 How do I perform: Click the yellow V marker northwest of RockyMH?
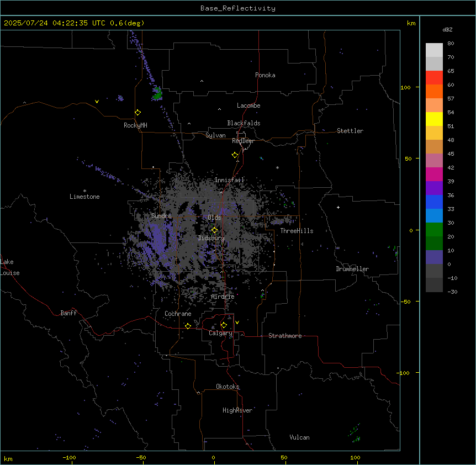97,102
